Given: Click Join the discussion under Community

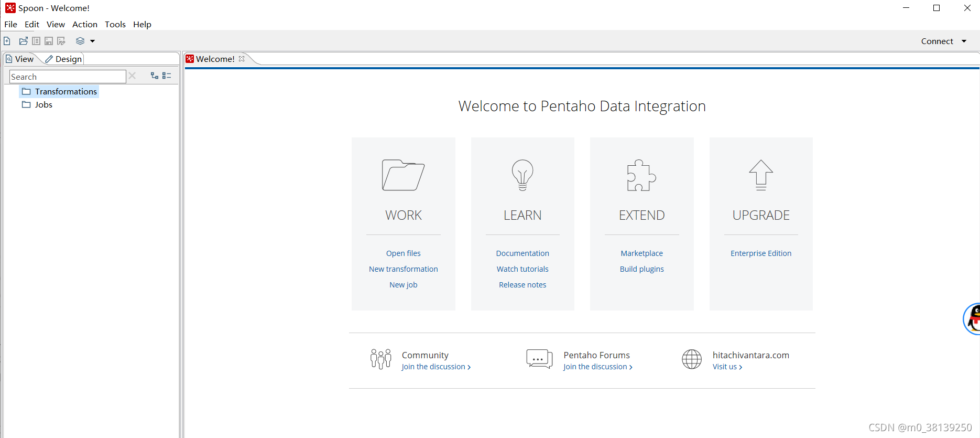Looking at the screenshot, I should (436, 367).
